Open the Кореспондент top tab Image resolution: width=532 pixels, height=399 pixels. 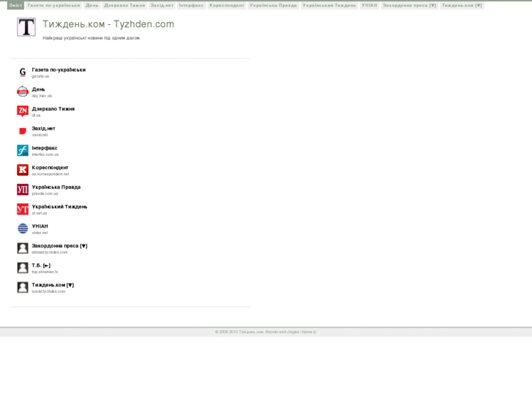point(227,5)
